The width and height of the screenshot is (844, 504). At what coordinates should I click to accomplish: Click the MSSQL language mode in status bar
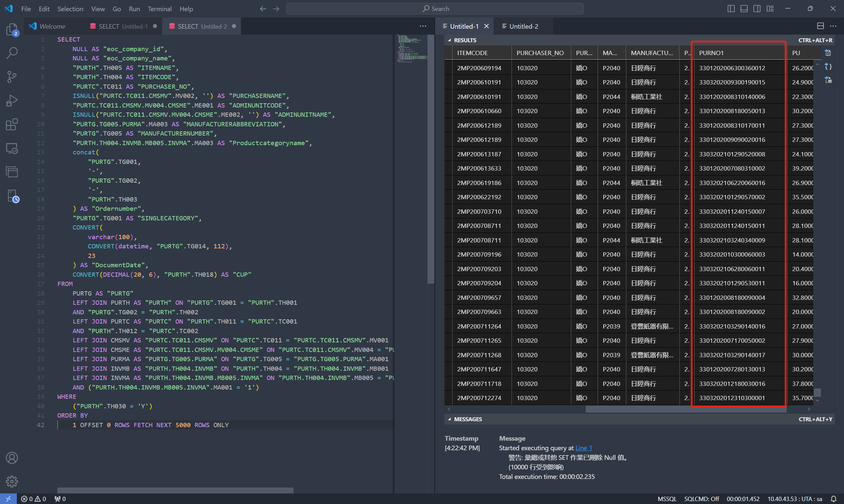pyautogui.click(x=667, y=499)
